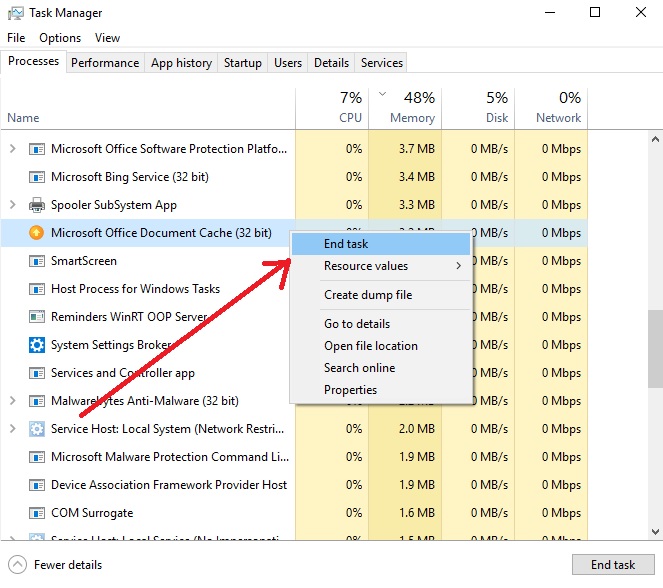Choose Properties in context menu
This screenshot has width=663, height=588.
click(381, 390)
